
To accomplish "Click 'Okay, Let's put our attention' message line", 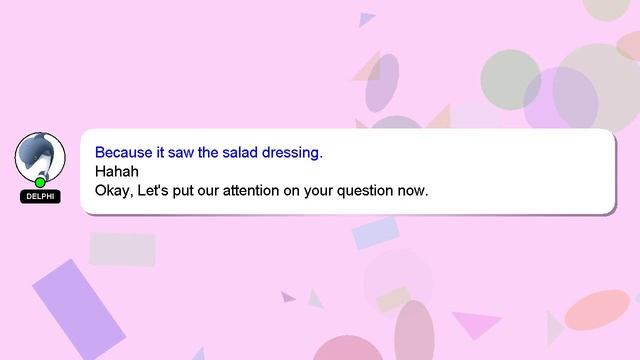I will [262, 191].
